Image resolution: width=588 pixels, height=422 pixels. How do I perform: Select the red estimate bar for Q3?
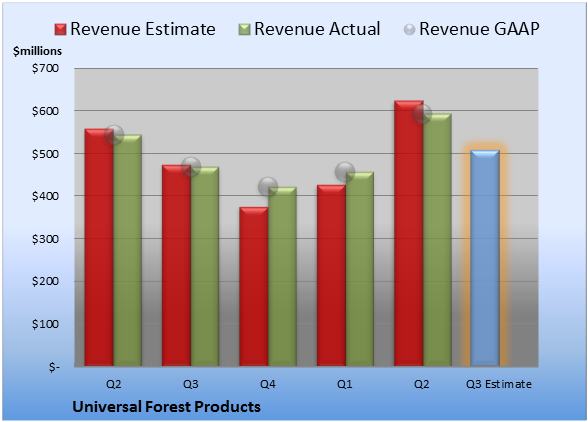[177, 266]
